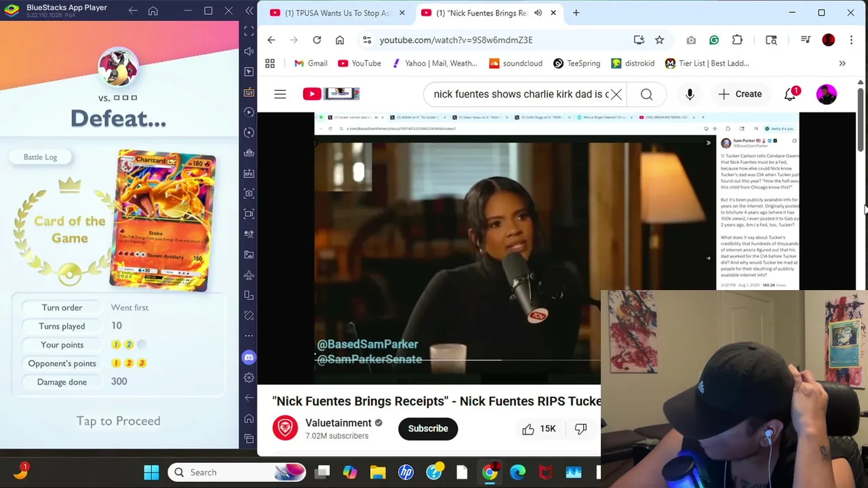
Task: Open the soundcloud bookmark
Action: tap(515, 63)
